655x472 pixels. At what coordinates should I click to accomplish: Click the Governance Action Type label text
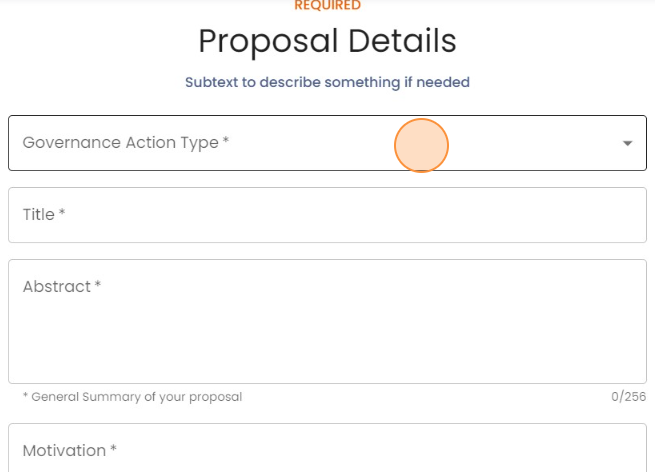(120, 143)
